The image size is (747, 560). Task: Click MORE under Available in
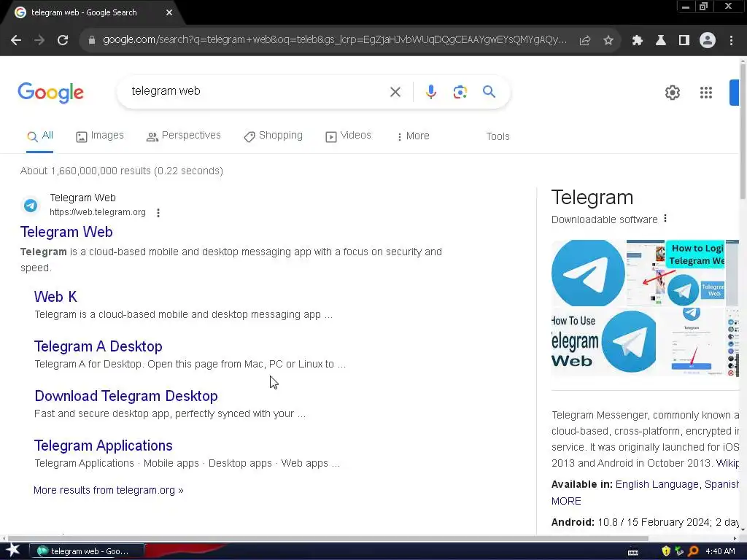tap(566, 501)
